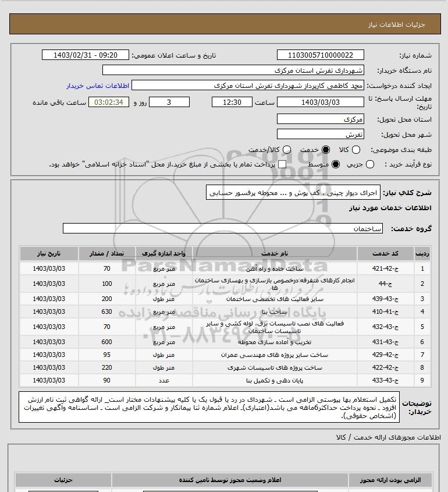This screenshot has height=492, width=448.
Task: Select the کالا radio button
Action: (356, 150)
